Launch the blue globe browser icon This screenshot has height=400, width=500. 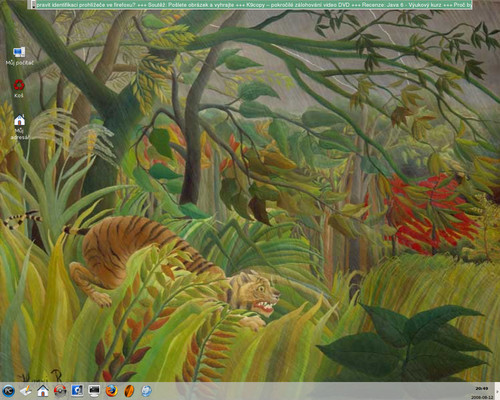(x=146, y=390)
